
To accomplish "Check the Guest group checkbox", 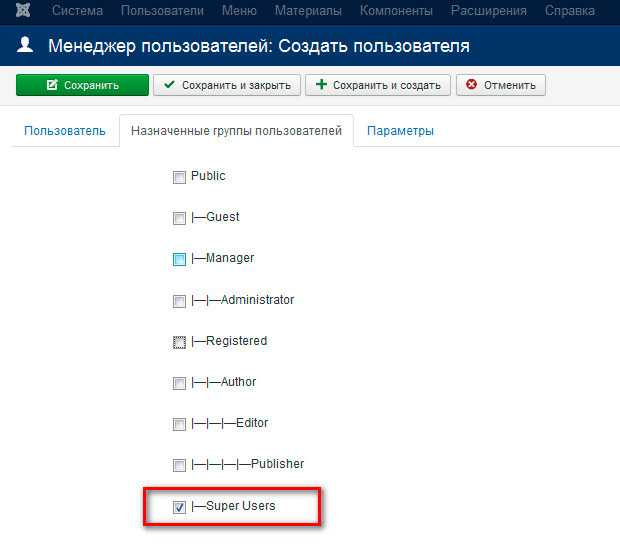I will click(179, 218).
